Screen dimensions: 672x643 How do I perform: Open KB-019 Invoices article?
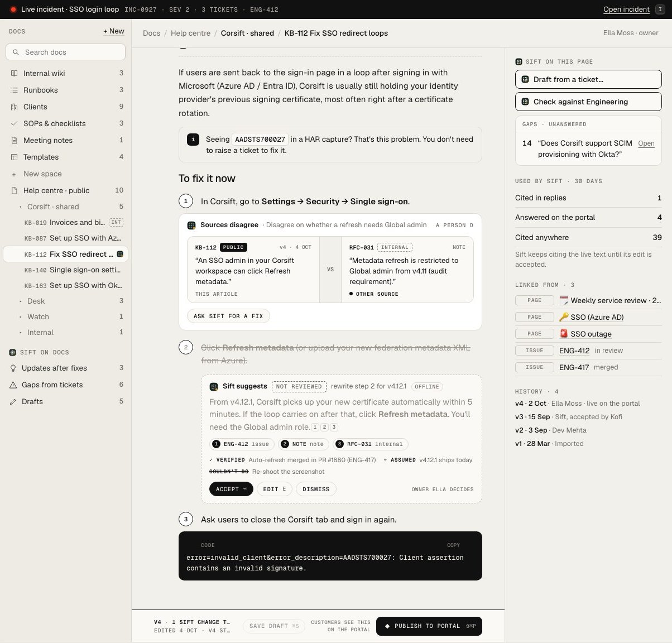[66, 222]
